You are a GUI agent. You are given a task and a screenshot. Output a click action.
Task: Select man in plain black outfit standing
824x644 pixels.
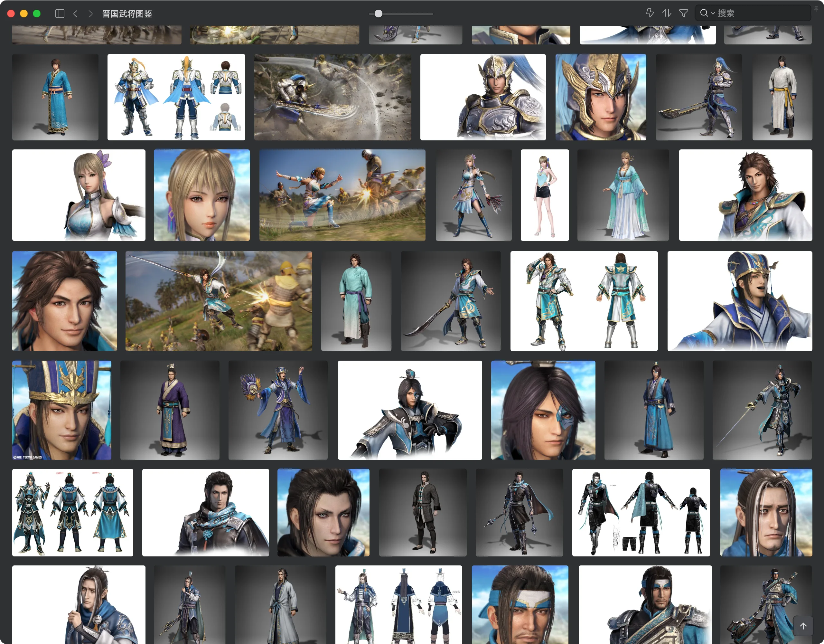(x=423, y=513)
